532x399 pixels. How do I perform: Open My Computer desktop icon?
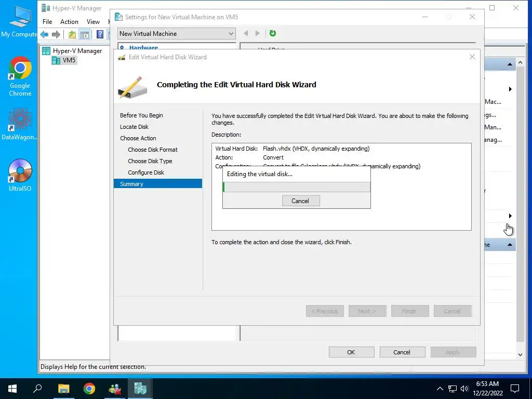19,21
